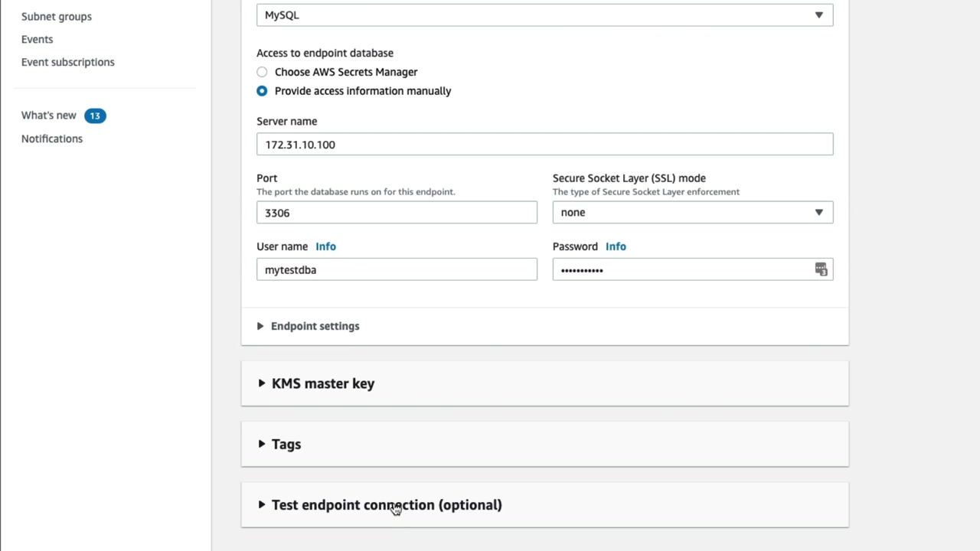Click the User name field with mytestdba
Screen dimensions: 980x551
(397, 269)
